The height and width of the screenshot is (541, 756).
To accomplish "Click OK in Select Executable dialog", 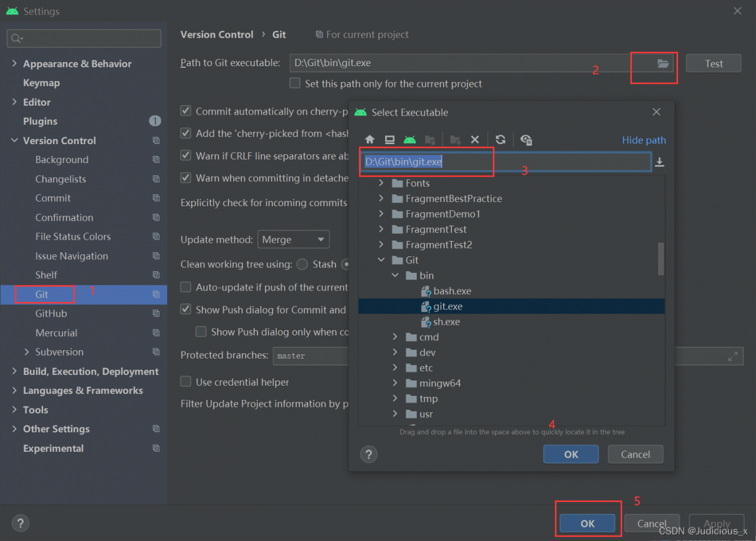I will (x=571, y=454).
